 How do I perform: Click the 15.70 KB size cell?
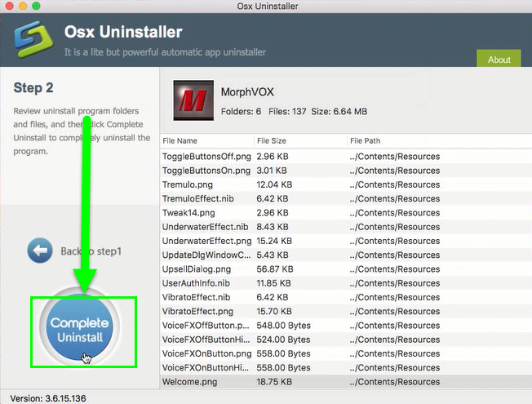click(274, 311)
